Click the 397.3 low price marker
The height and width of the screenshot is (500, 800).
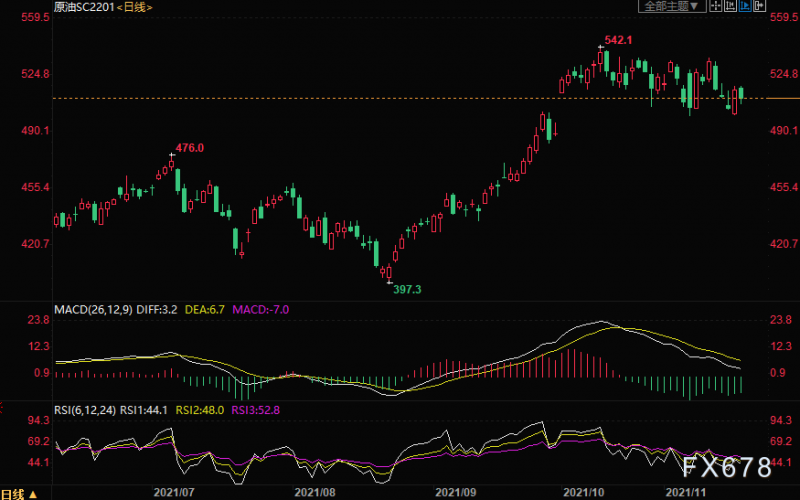407,290
